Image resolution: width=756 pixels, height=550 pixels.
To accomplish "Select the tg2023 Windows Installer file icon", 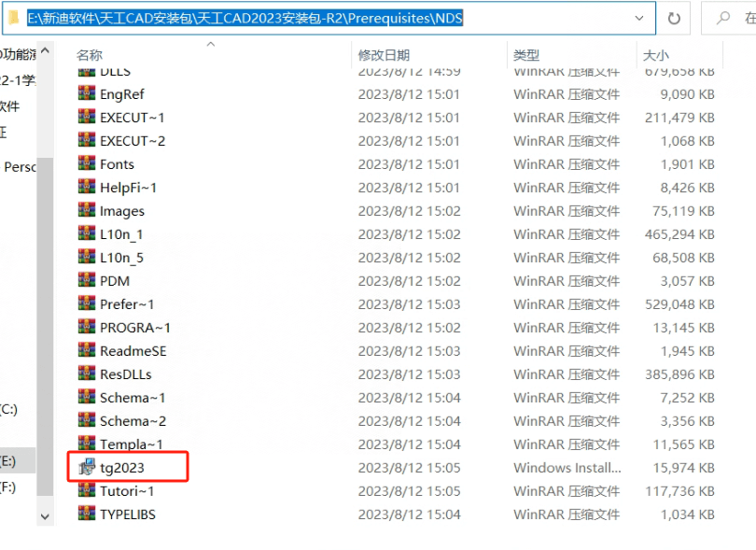I will tap(87, 467).
